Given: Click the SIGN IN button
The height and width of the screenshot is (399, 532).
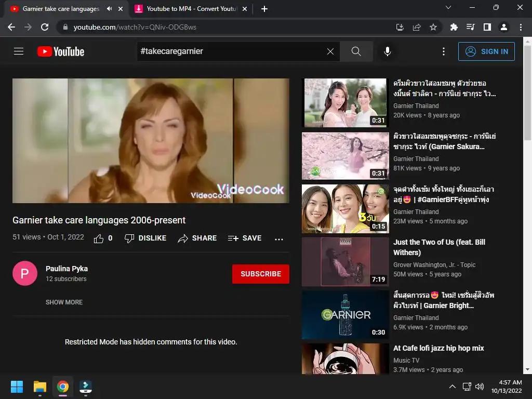Looking at the screenshot, I should (x=486, y=51).
